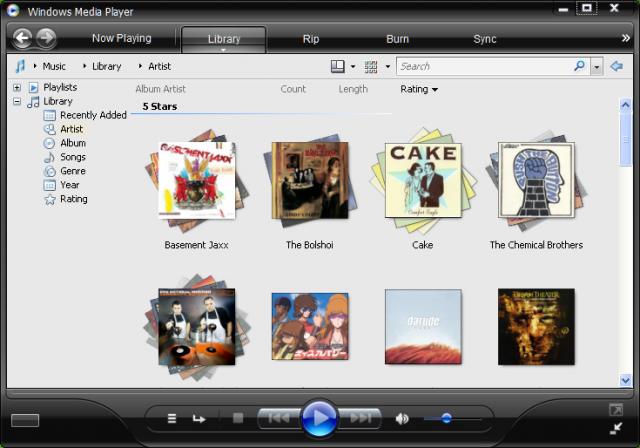
Task: Click the 5 Stars group heading
Action: (160, 106)
